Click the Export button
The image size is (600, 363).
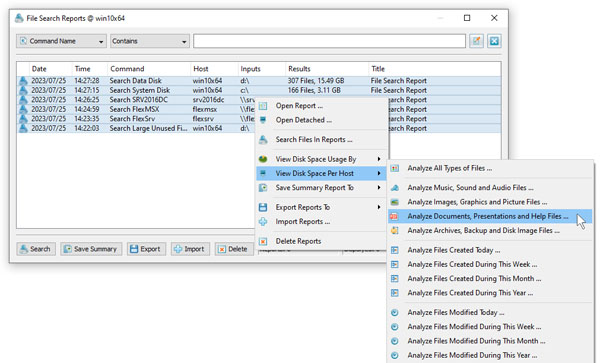(146, 249)
